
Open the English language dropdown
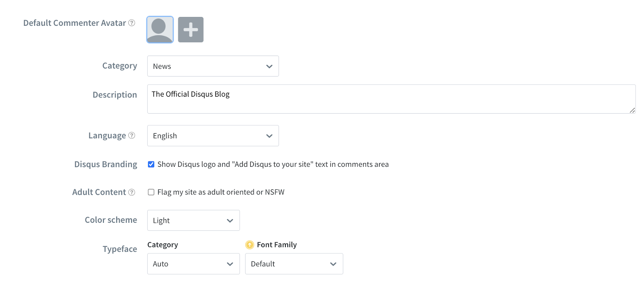(213, 136)
